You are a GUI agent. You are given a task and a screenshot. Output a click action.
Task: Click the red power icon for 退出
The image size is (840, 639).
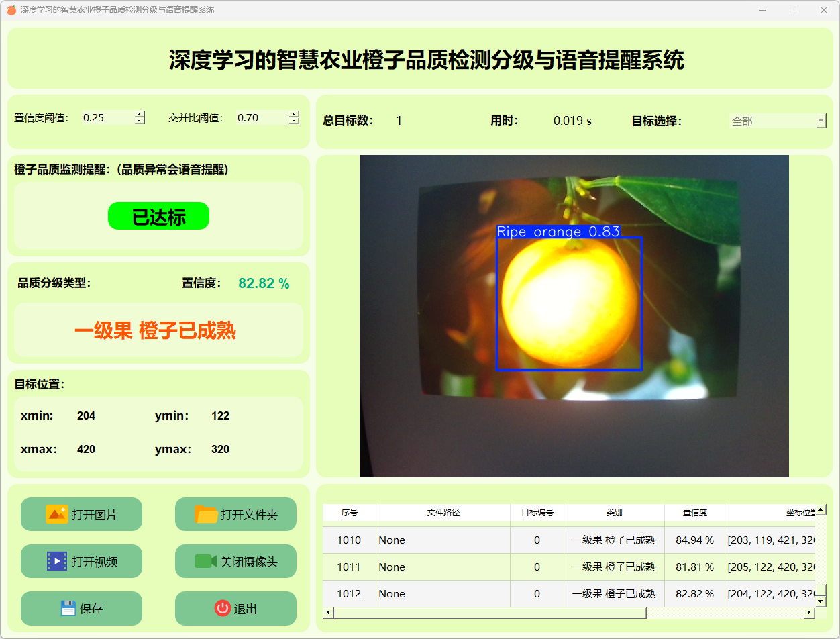click(x=222, y=608)
